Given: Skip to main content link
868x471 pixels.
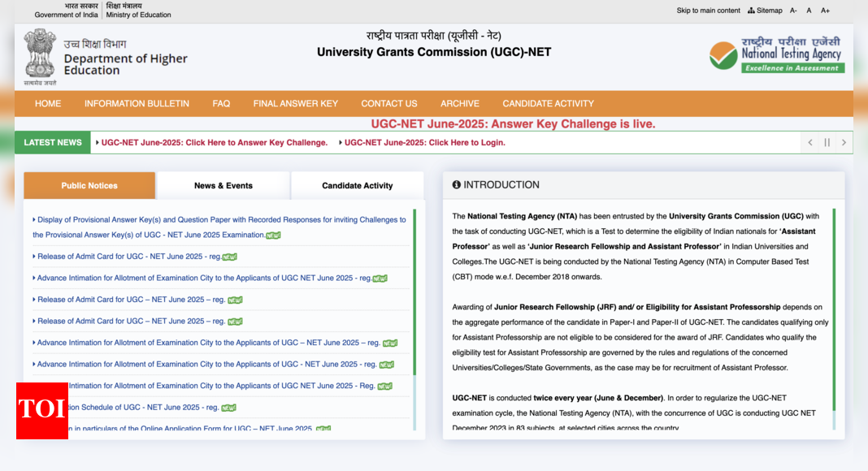Looking at the screenshot, I should click(x=708, y=11).
